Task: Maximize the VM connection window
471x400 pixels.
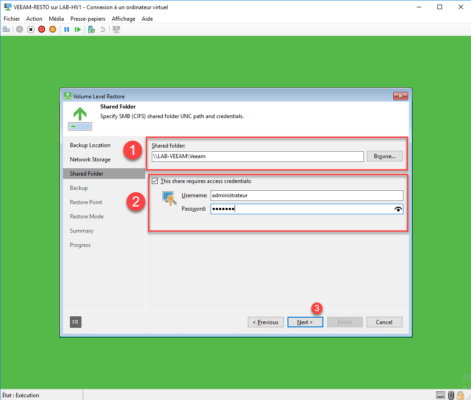Action: pos(440,7)
